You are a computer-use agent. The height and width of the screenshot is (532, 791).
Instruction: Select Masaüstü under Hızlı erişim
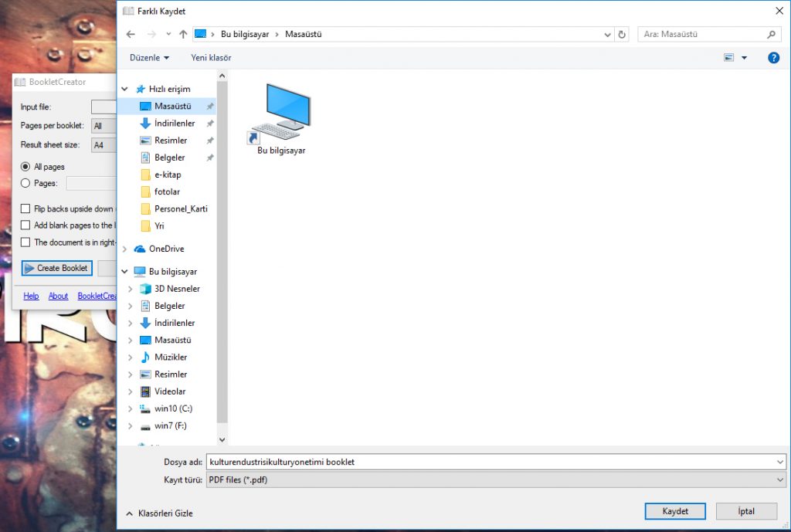(172, 106)
